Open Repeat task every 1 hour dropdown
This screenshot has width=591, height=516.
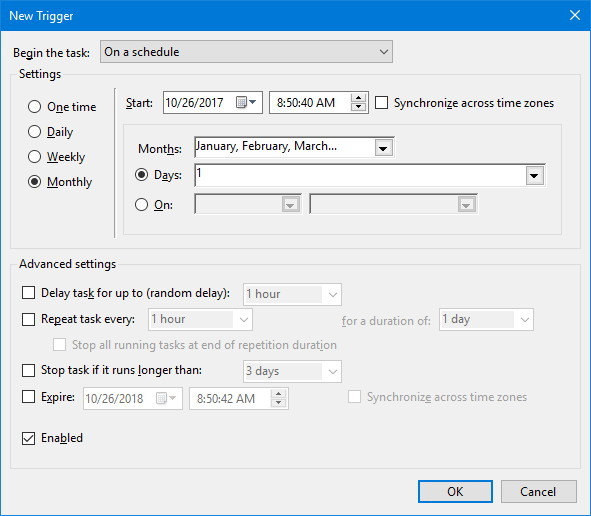[x=200, y=319]
